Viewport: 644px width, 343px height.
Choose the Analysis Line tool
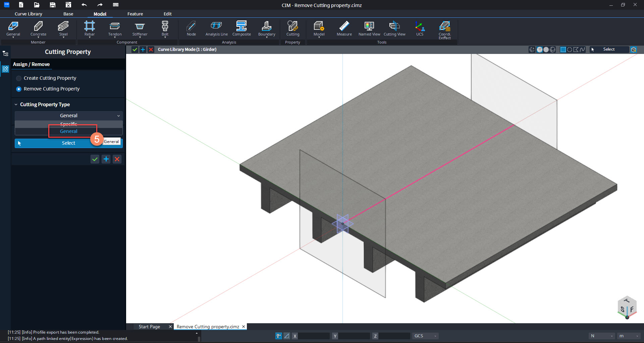216,28
